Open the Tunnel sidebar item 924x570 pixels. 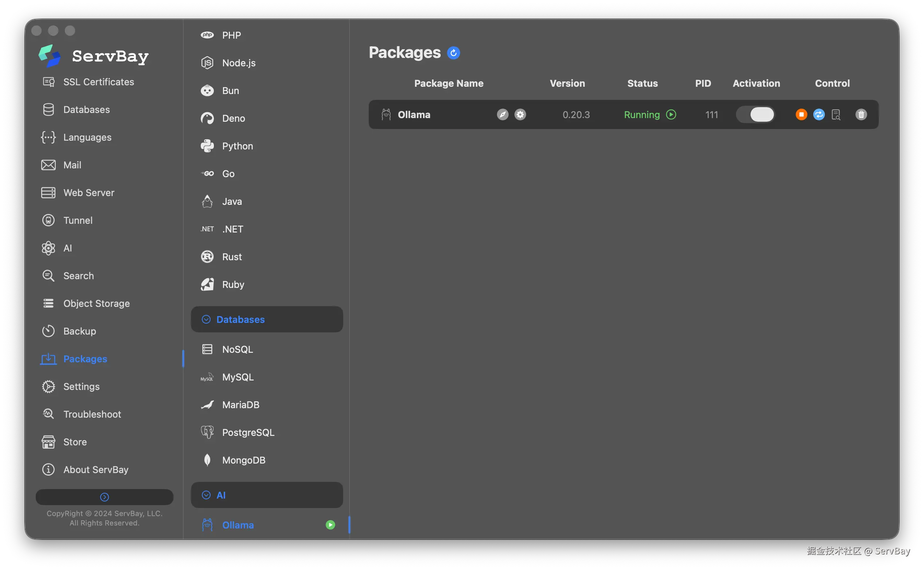pos(78,220)
